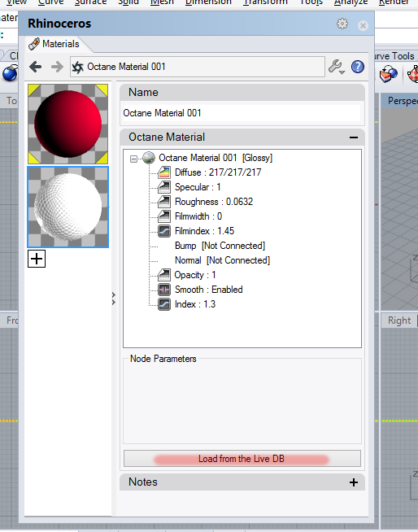Click the forward arrow in Materials panel

pyautogui.click(x=57, y=67)
